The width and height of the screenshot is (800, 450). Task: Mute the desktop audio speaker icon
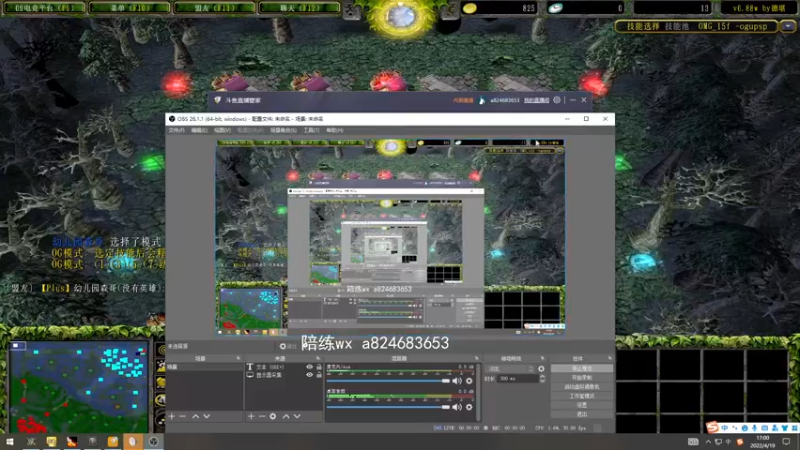(457, 407)
